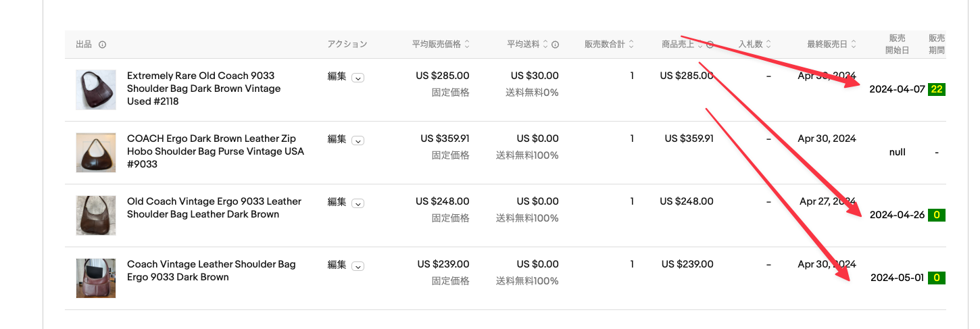Click the green 22 sales-period badge
Screen dimensions: 980x329
point(937,89)
